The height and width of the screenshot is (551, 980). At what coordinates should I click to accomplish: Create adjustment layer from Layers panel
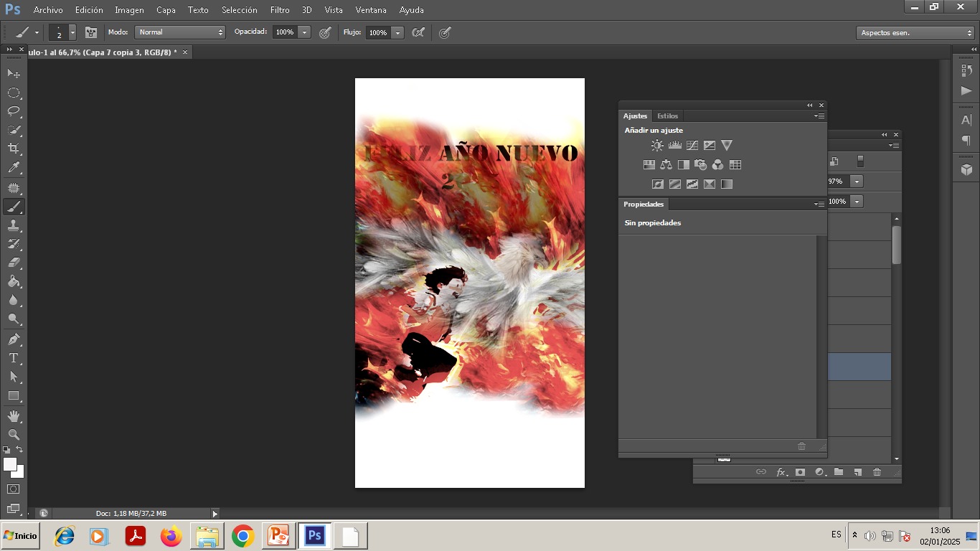(820, 472)
